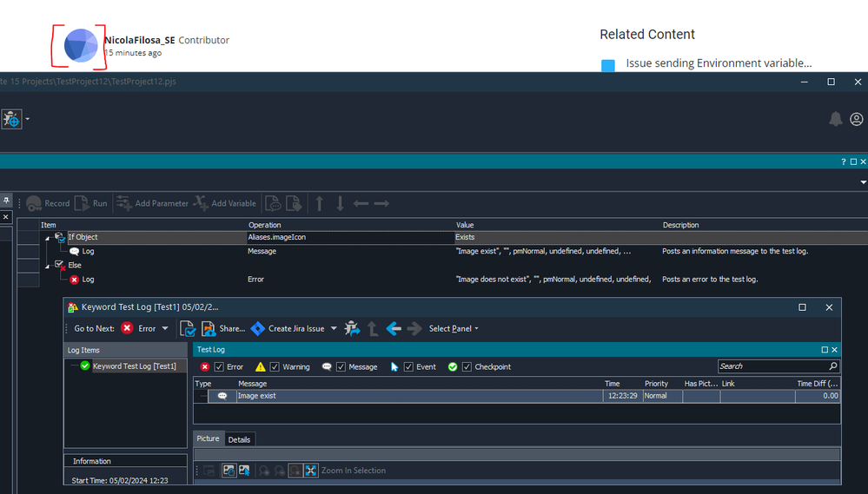The height and width of the screenshot is (494, 868).
Task: Click the Create Jira Issue icon
Action: (x=257, y=328)
